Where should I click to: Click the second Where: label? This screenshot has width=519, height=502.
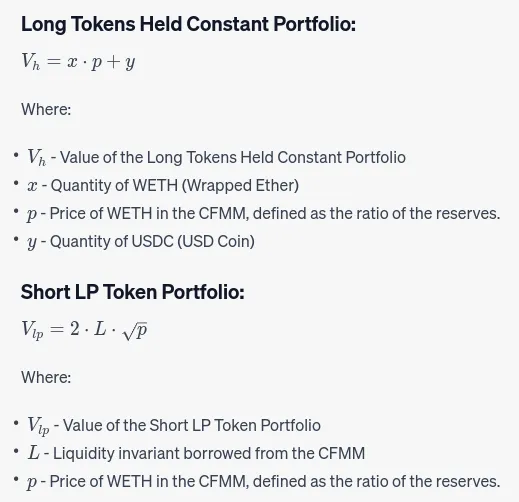tap(46, 377)
